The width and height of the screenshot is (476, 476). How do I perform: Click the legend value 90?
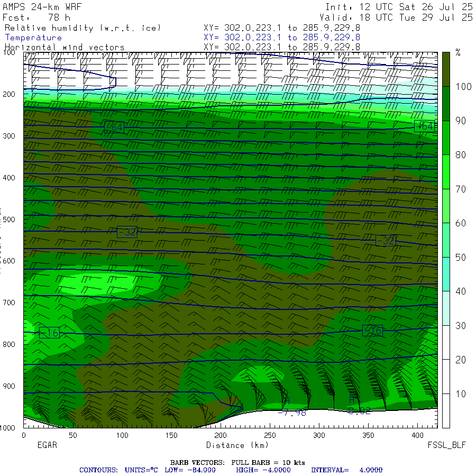(461, 121)
